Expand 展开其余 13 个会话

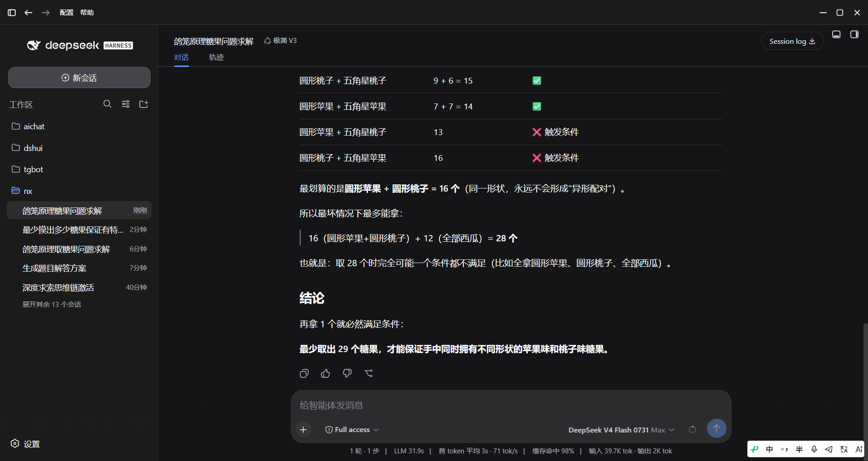click(x=52, y=305)
